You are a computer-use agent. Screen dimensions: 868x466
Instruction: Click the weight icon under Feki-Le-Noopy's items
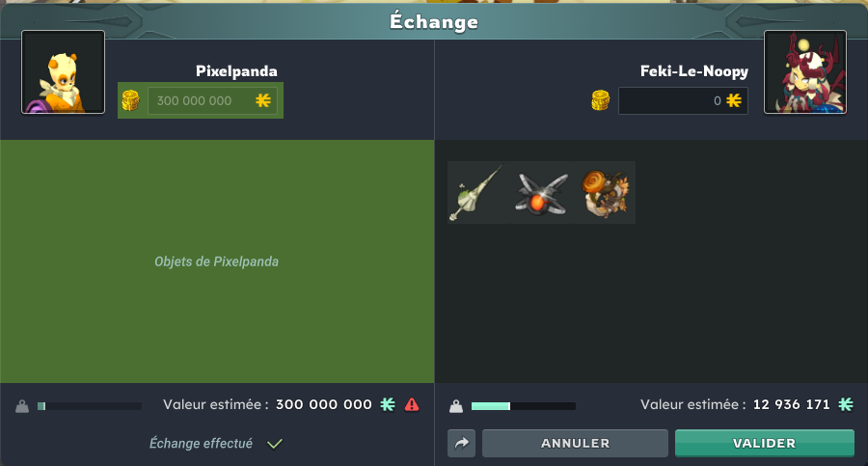[x=456, y=406]
